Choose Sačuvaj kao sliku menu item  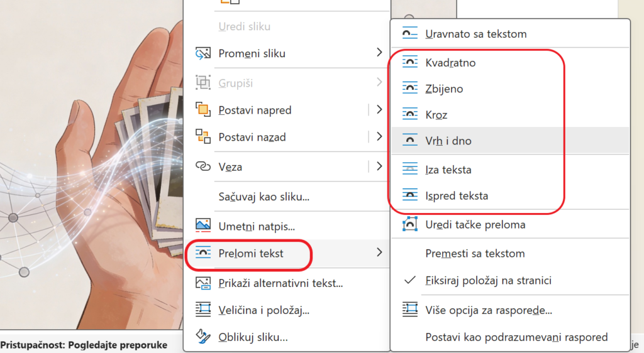click(264, 197)
